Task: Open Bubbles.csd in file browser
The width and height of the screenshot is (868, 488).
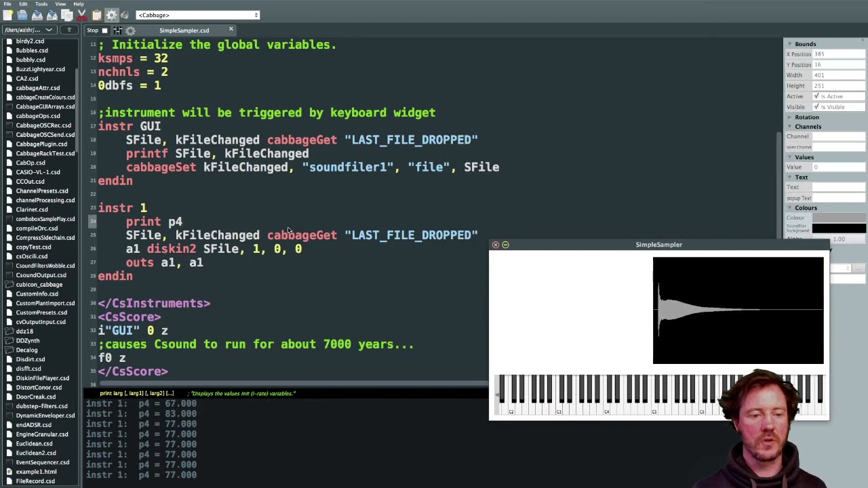Action: (32, 51)
